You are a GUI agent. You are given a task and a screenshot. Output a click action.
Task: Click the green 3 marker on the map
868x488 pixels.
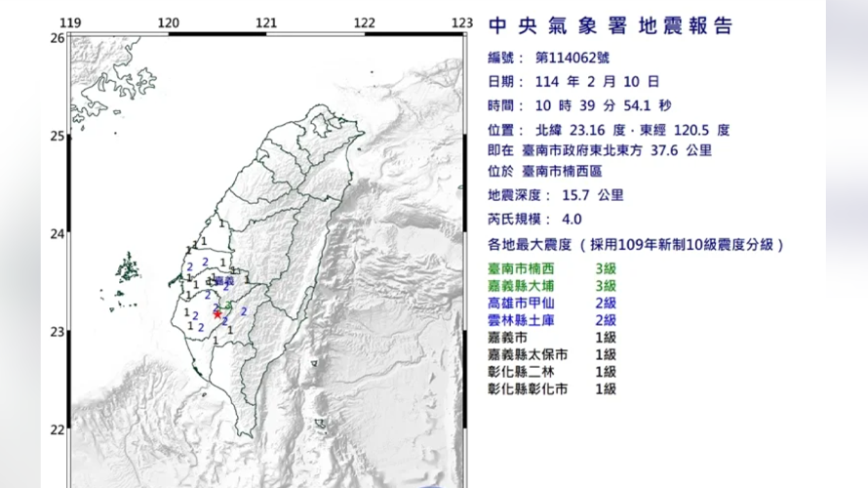click(228, 305)
